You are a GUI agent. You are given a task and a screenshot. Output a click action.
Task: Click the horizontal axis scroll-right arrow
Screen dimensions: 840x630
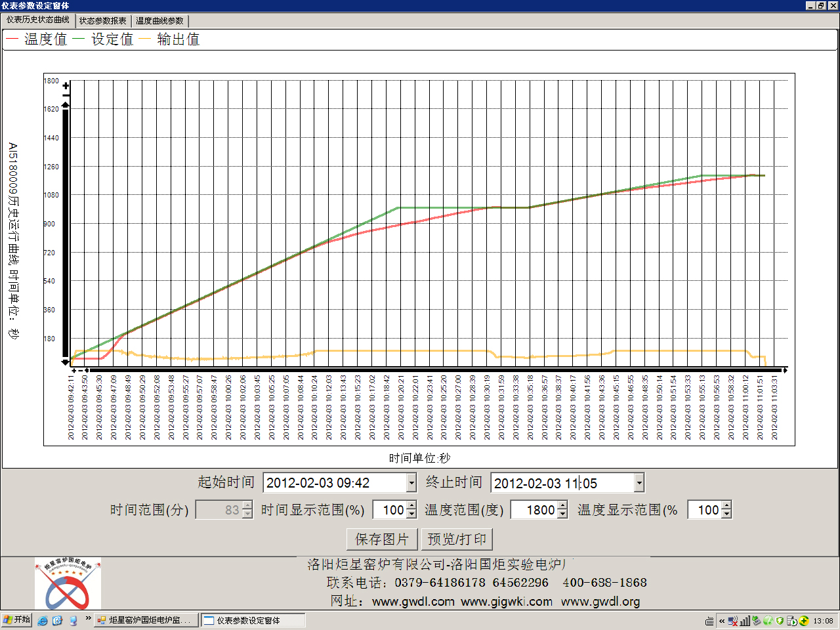click(x=785, y=370)
